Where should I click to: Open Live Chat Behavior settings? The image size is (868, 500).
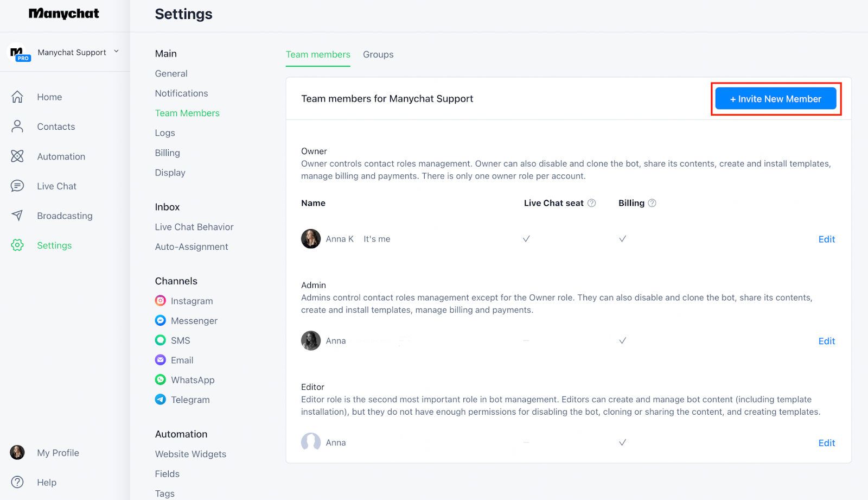pos(194,227)
